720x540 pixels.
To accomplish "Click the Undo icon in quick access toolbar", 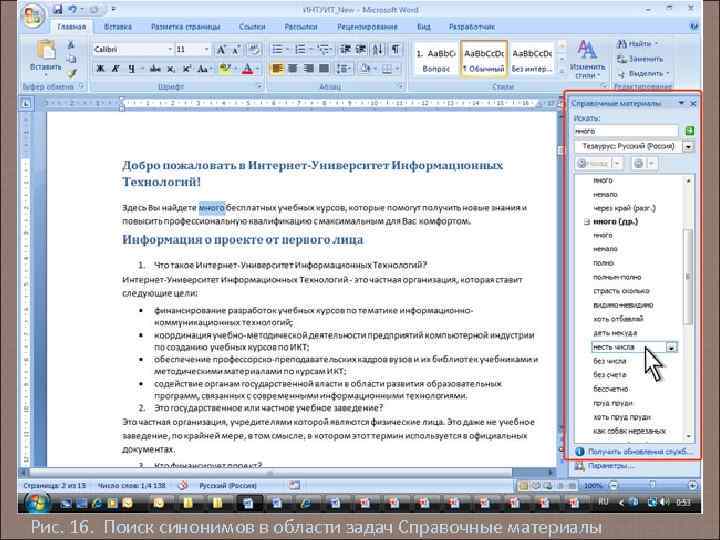I will coord(73,9).
